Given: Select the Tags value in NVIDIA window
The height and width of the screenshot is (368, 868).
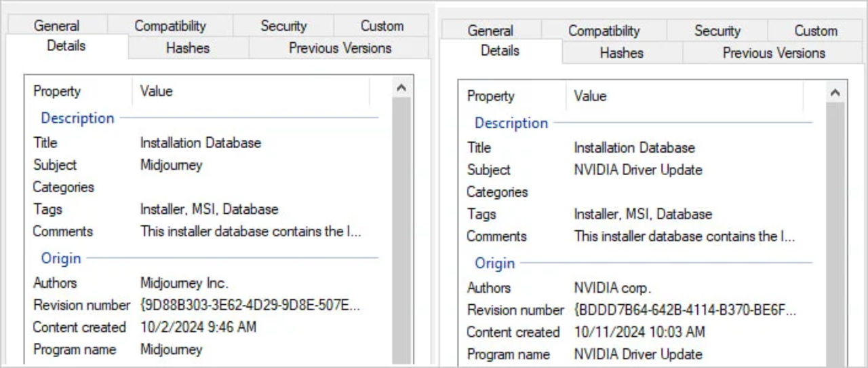Looking at the screenshot, I should [643, 214].
